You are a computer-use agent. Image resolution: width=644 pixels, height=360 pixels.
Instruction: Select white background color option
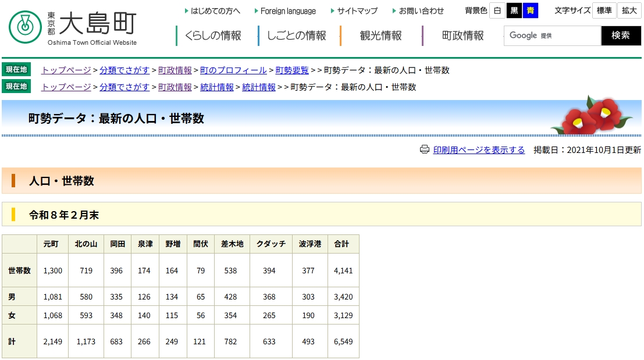point(497,10)
